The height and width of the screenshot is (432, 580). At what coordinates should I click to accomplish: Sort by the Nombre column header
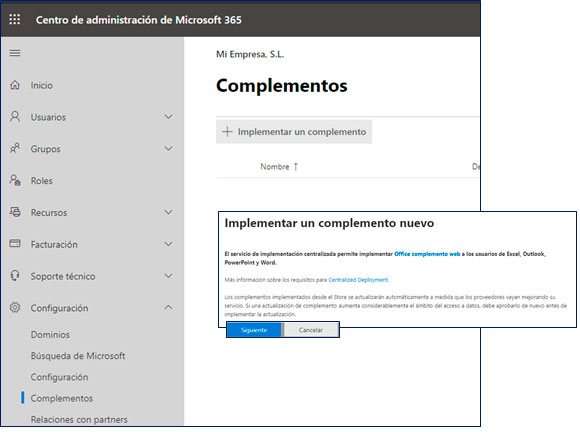coord(275,167)
